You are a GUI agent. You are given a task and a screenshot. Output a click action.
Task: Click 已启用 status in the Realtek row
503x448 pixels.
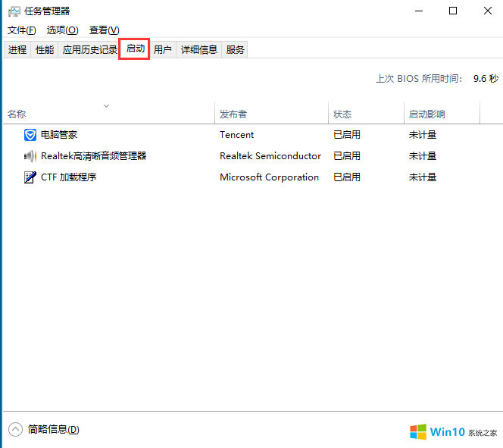(x=347, y=156)
